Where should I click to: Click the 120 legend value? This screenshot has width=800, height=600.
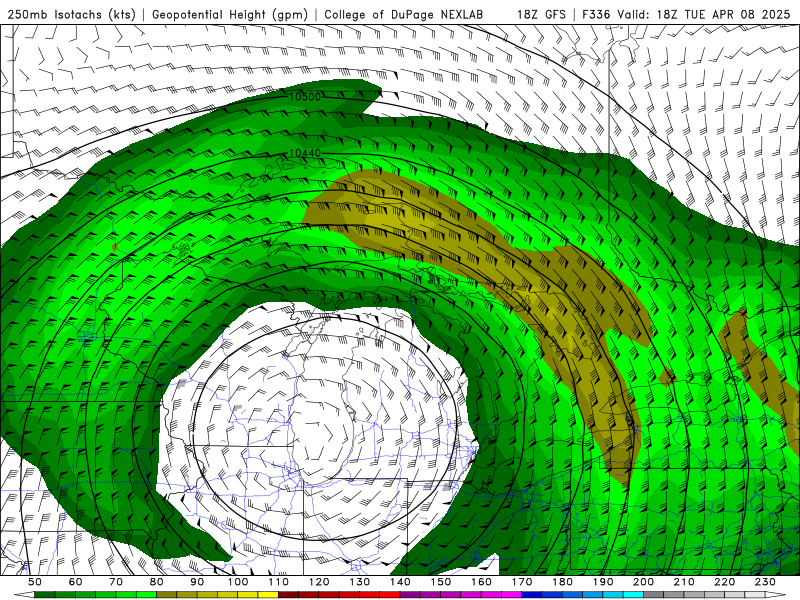[x=319, y=582]
